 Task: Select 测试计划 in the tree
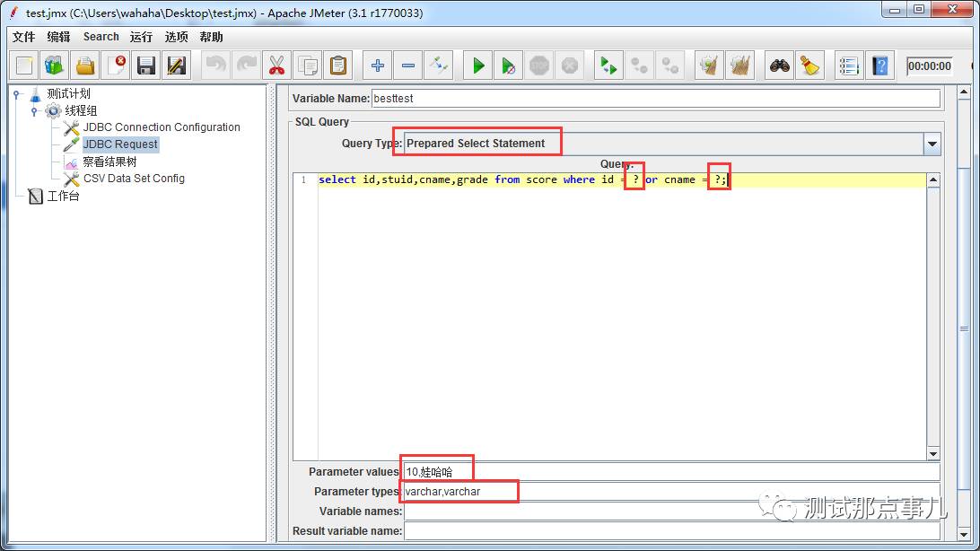69,93
